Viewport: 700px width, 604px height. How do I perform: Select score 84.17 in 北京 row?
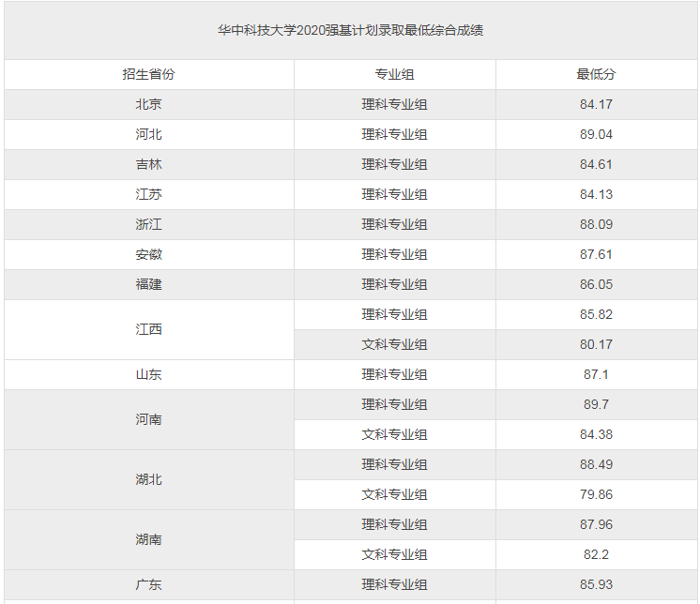(x=596, y=104)
